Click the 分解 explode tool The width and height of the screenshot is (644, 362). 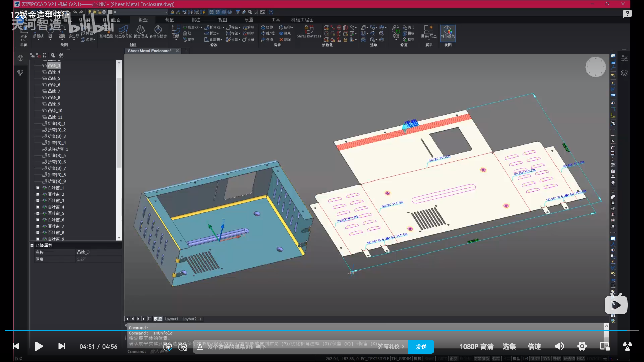248,40
